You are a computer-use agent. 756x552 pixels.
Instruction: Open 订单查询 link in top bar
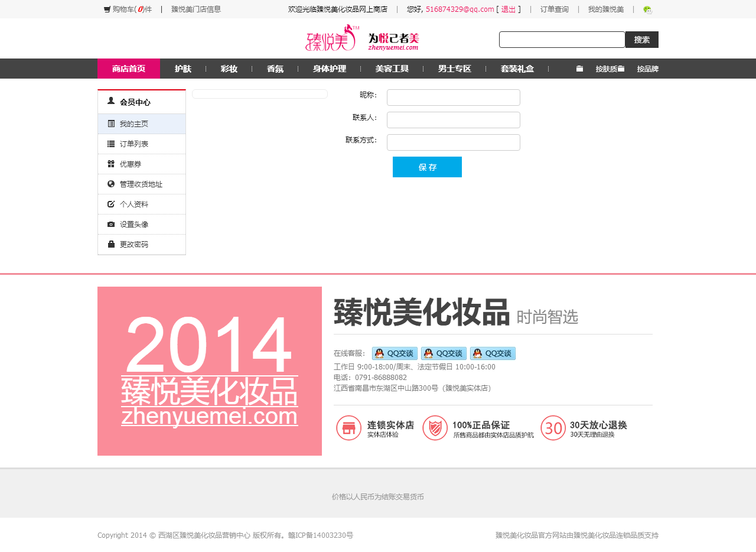554,9
